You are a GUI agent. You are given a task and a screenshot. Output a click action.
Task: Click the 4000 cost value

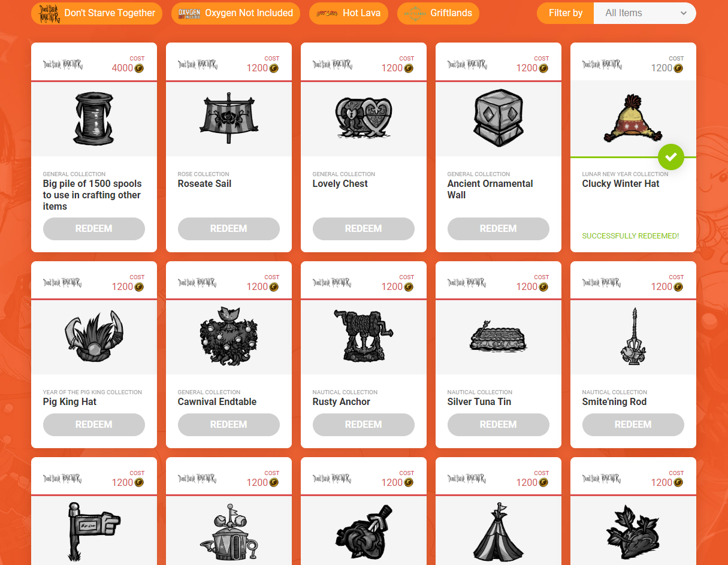(122, 68)
